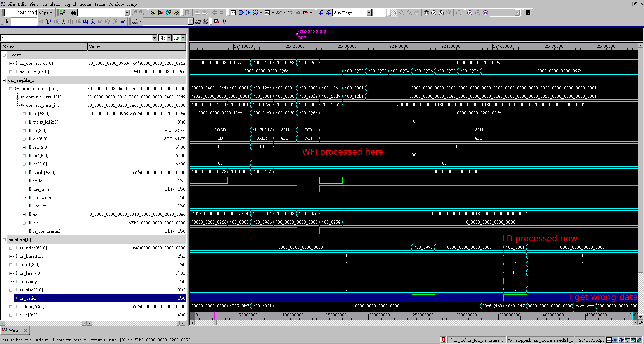Select the arrow pointer cursor tool
Image resolution: width=644 pixels, height=344 pixels.
click(394, 13)
